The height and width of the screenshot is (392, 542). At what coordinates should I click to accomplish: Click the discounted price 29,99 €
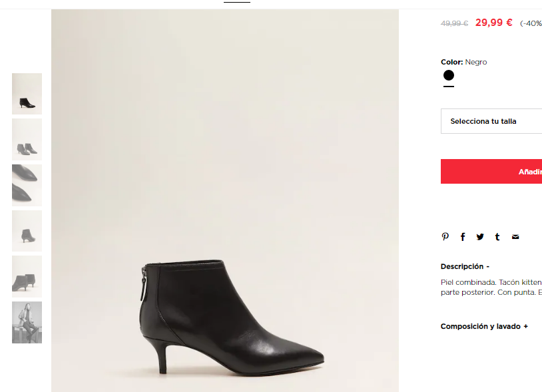click(x=493, y=23)
